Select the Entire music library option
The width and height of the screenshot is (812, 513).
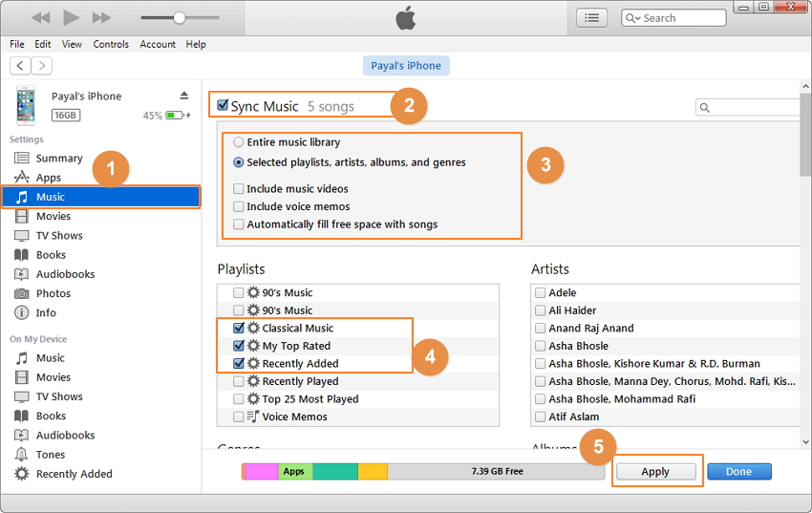click(239, 142)
